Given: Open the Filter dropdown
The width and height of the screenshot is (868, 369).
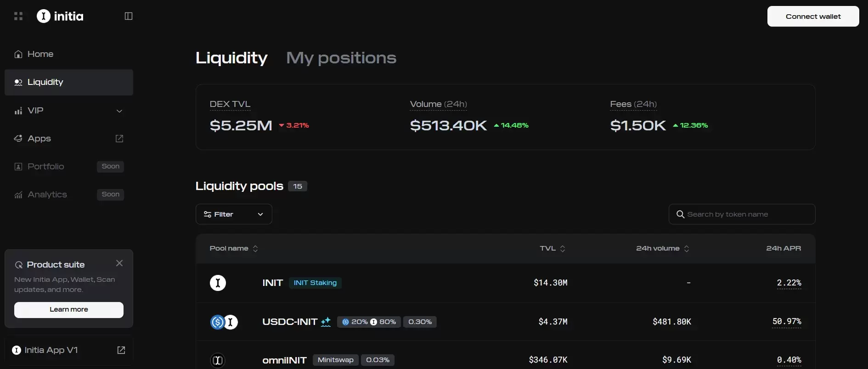Looking at the screenshot, I should tap(234, 214).
